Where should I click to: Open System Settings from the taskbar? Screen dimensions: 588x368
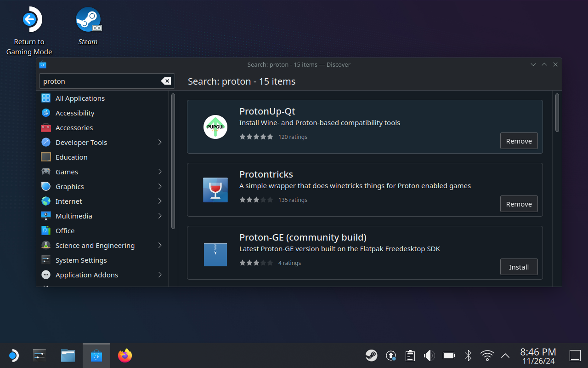pyautogui.click(x=40, y=356)
